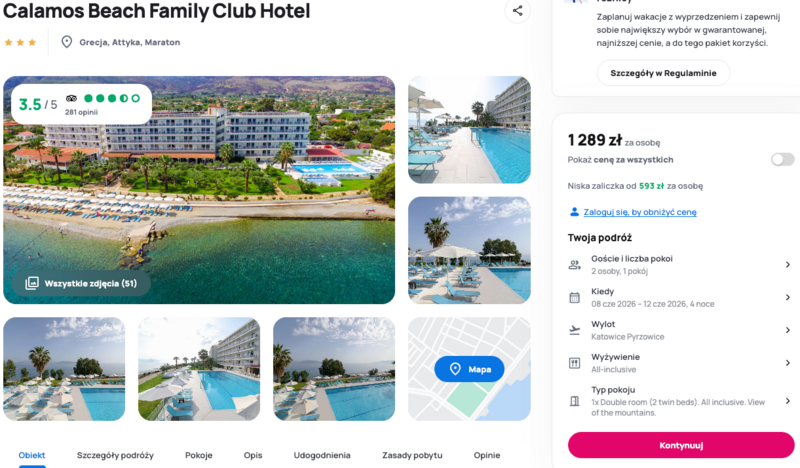800x468 pixels.
Task: Expand the Typ pokoju chevron
Action: (788, 401)
